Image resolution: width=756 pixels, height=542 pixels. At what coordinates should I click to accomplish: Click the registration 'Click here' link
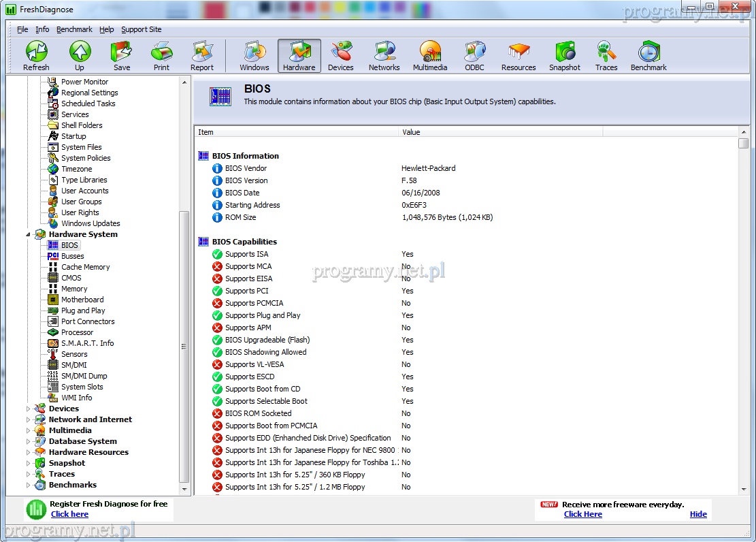tap(69, 514)
